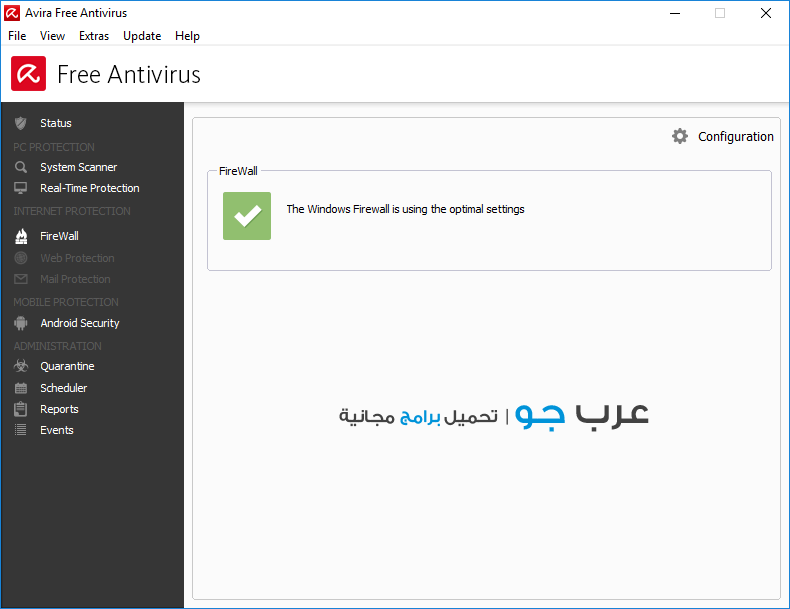This screenshot has height=609, width=790.
Task: View the Events section
Action: click(x=57, y=430)
